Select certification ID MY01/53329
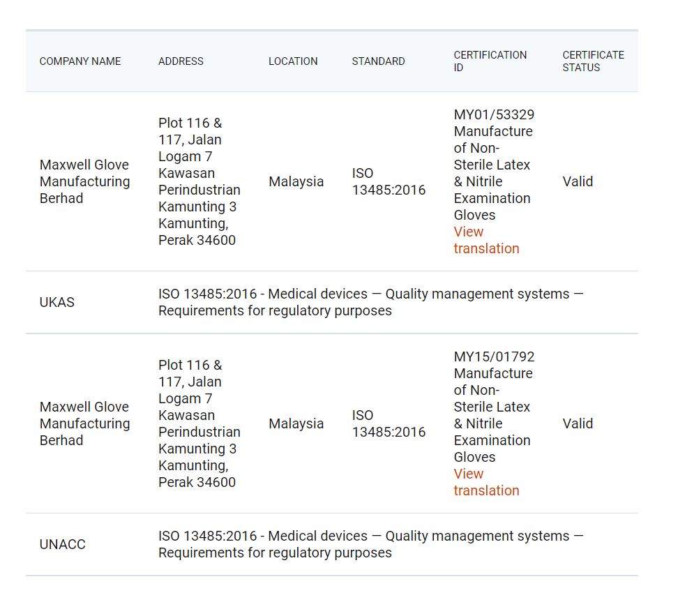This screenshot has height=616, width=678. 494,114
